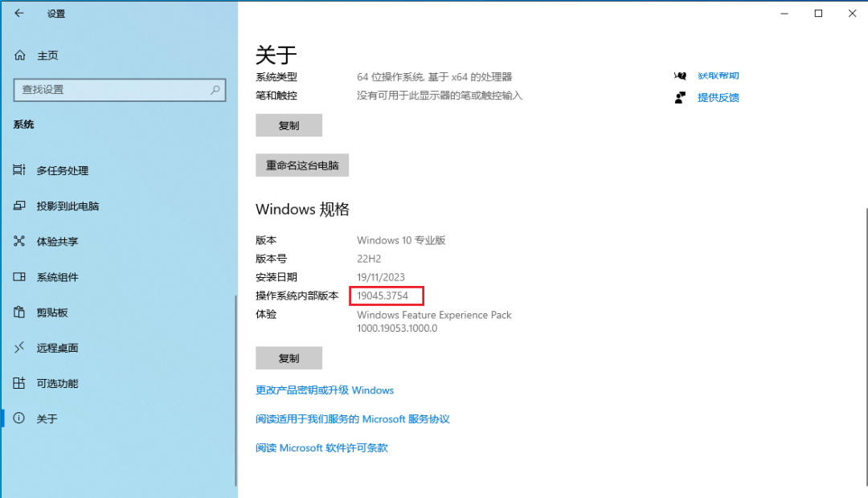Click the 没有可用于此显示器 pen and touch value

click(440, 95)
